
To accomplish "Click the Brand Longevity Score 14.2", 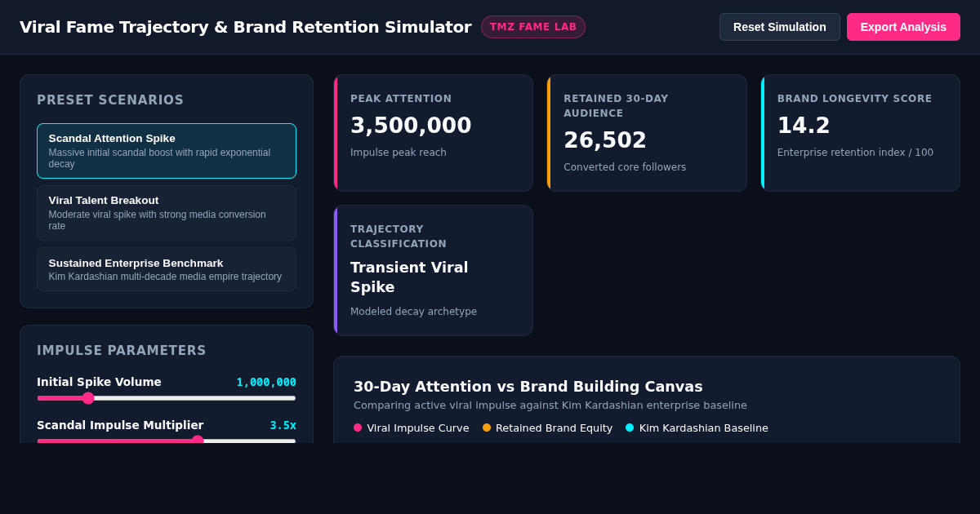I will tap(804, 126).
